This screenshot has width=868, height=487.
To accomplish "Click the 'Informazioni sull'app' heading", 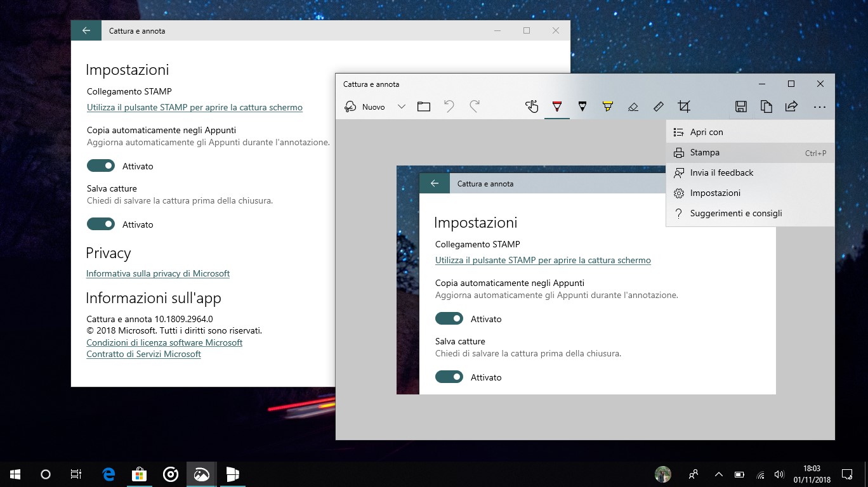I will coord(154,298).
